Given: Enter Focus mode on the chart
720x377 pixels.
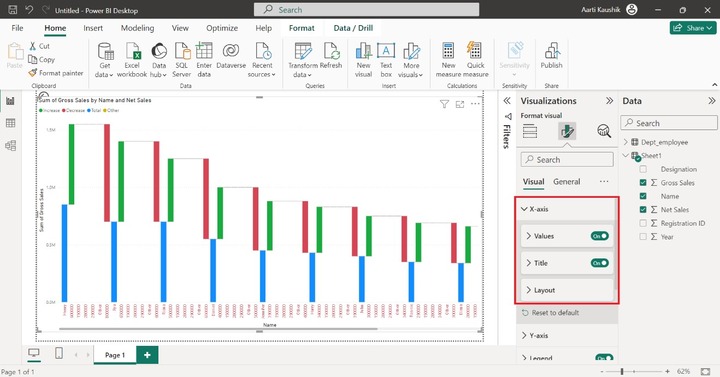Looking at the screenshot, I should coord(460,104).
